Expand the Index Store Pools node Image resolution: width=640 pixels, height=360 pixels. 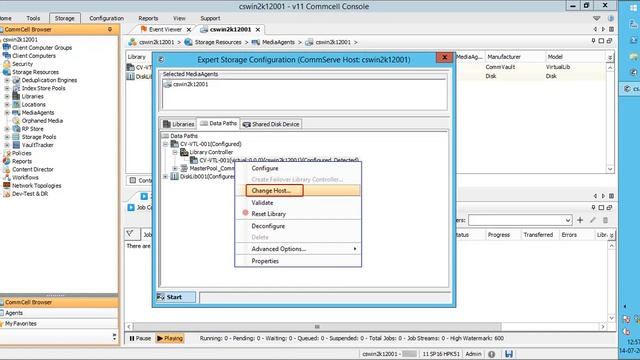point(7,88)
